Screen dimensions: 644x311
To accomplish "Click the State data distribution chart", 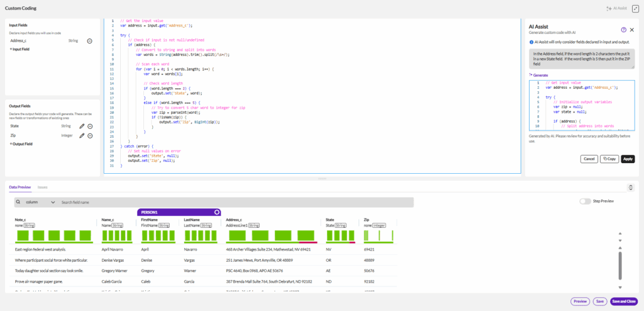I will (340, 237).
